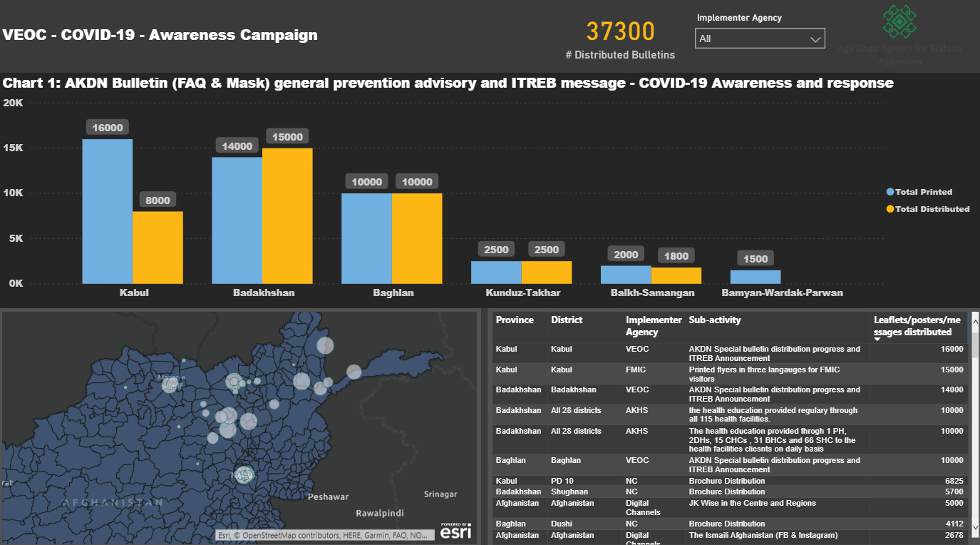Select 'The Ismaili Afghanistan (FB & Instagram)' cell

click(x=763, y=535)
